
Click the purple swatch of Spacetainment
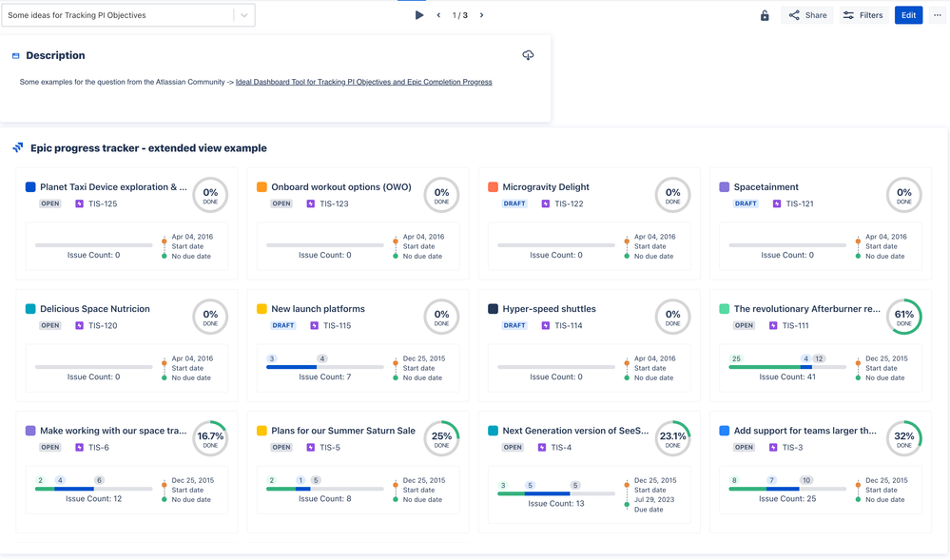[x=724, y=186]
